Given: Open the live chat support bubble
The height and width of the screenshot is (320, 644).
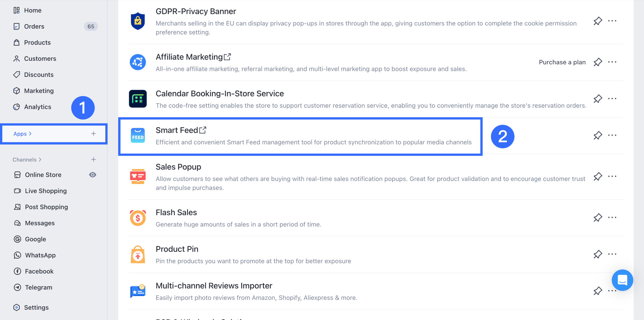Looking at the screenshot, I should point(622,280).
